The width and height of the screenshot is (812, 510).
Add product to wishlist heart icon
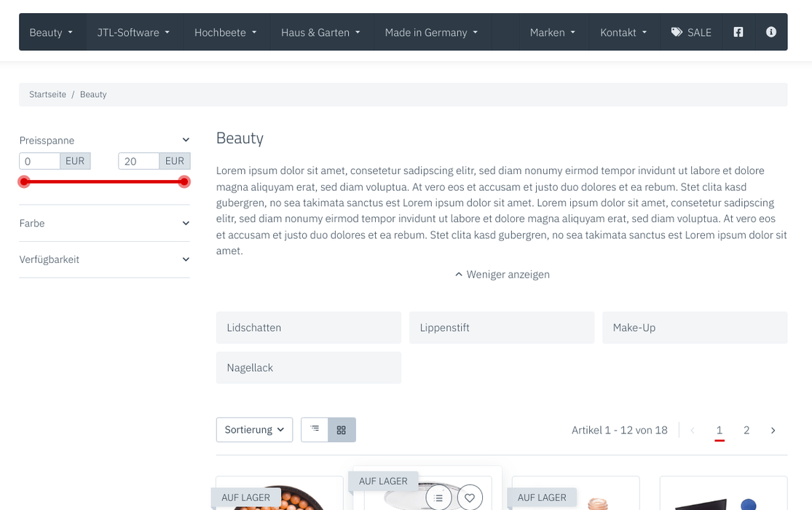click(470, 498)
